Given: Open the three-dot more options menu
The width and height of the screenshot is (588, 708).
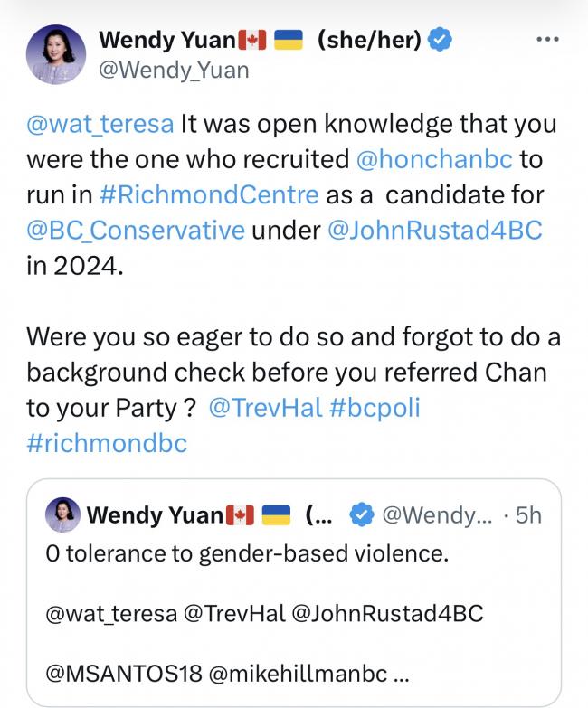Looking at the screenshot, I should point(548,41).
